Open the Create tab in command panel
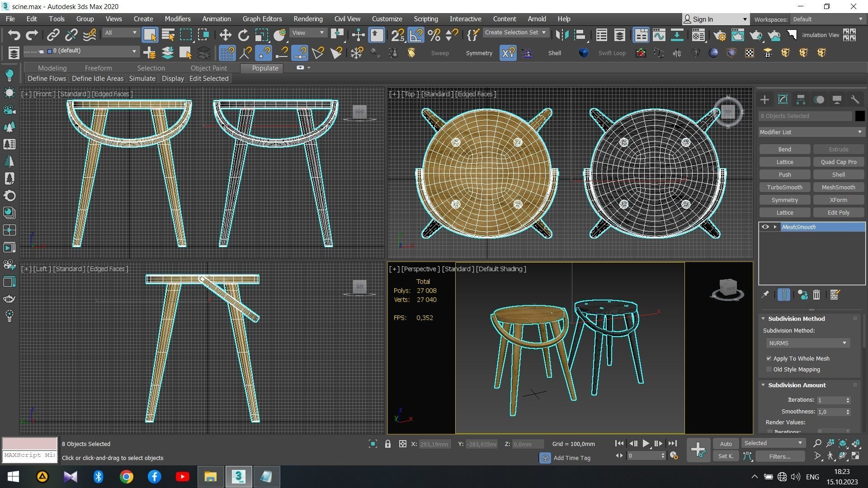The height and width of the screenshot is (488, 868). pyautogui.click(x=764, y=100)
